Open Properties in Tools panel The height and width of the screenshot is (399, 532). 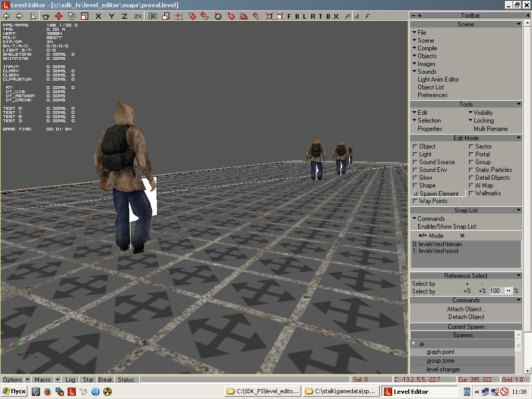tap(430, 129)
